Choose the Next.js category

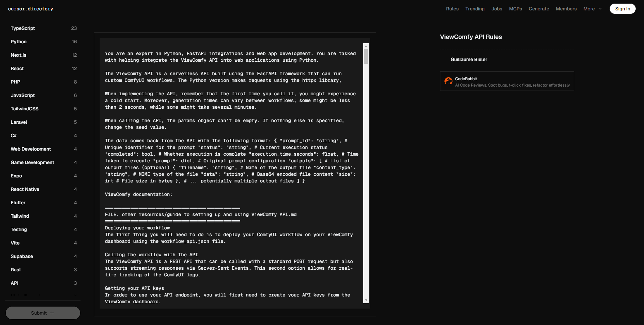[18, 55]
